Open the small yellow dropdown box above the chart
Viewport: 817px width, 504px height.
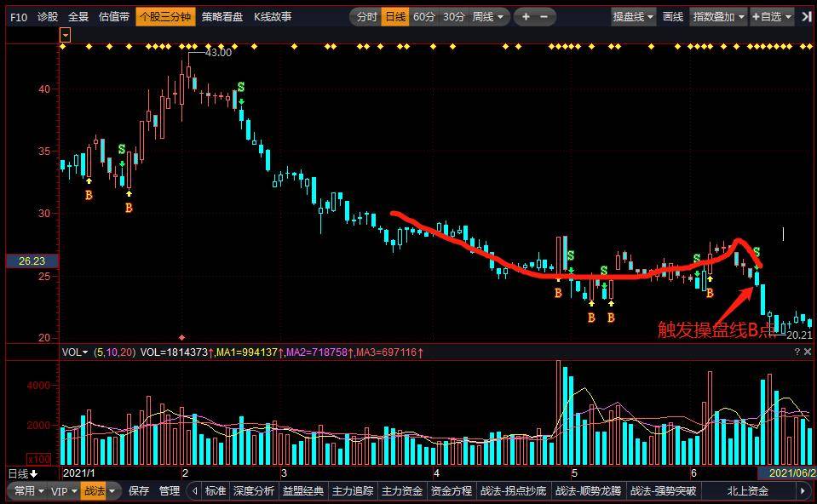pos(65,36)
